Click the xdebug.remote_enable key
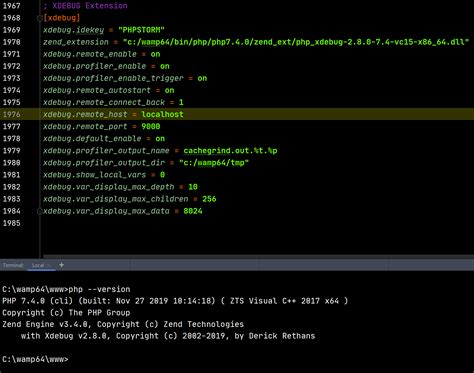 pyautogui.click(x=90, y=54)
